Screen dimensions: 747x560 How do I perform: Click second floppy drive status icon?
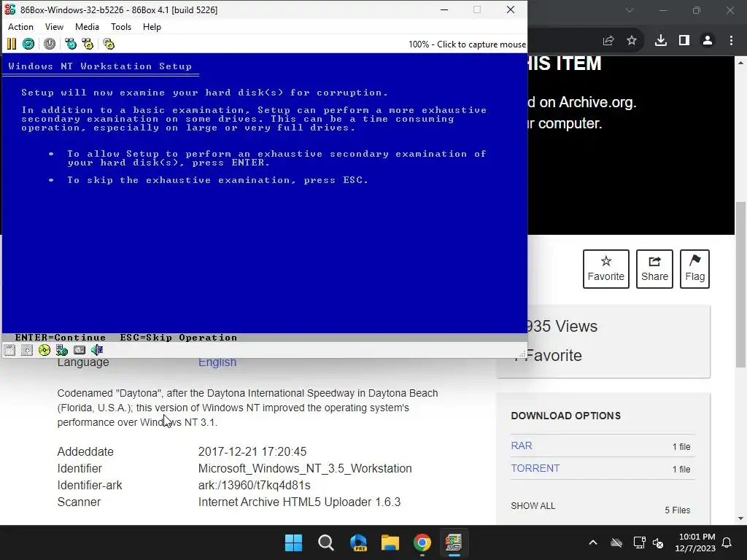[27, 351]
